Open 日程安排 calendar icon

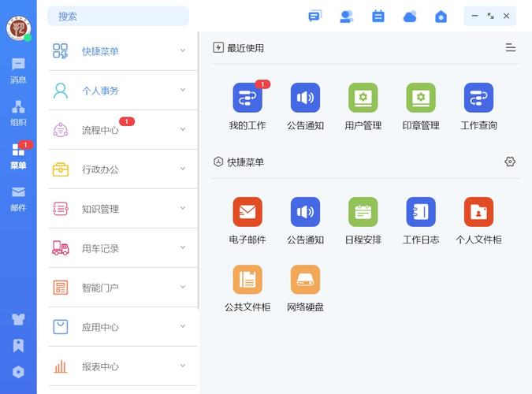point(363,213)
